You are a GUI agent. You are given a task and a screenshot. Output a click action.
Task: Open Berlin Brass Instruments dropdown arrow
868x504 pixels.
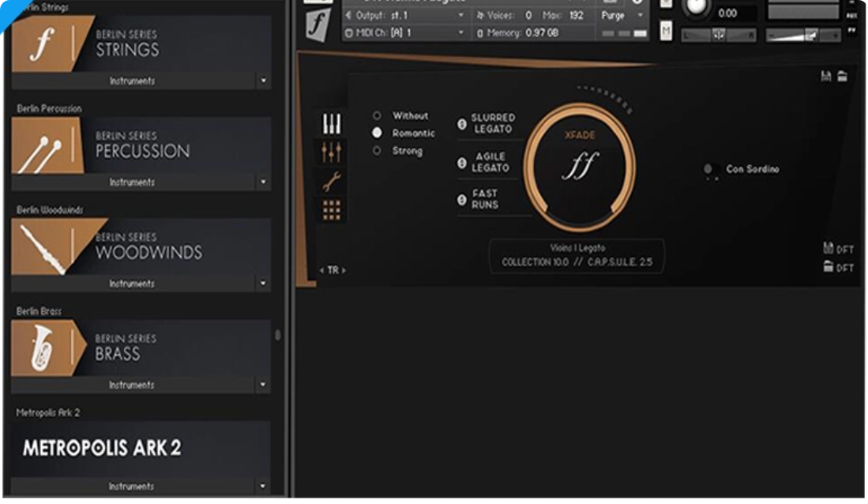tap(264, 385)
